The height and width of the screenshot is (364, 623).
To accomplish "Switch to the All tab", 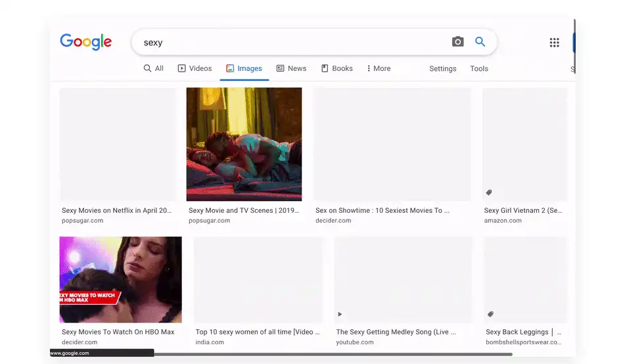I will pos(153,68).
